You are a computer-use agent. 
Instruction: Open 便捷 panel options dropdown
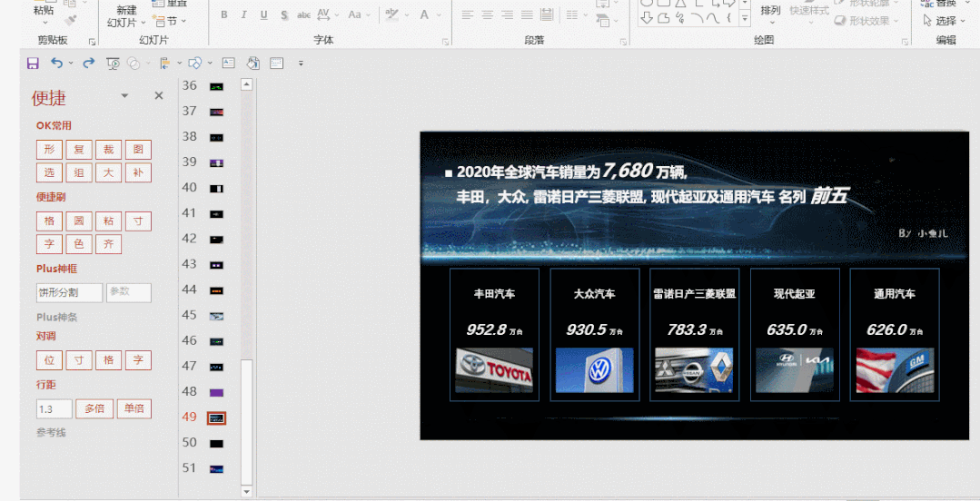tap(124, 95)
